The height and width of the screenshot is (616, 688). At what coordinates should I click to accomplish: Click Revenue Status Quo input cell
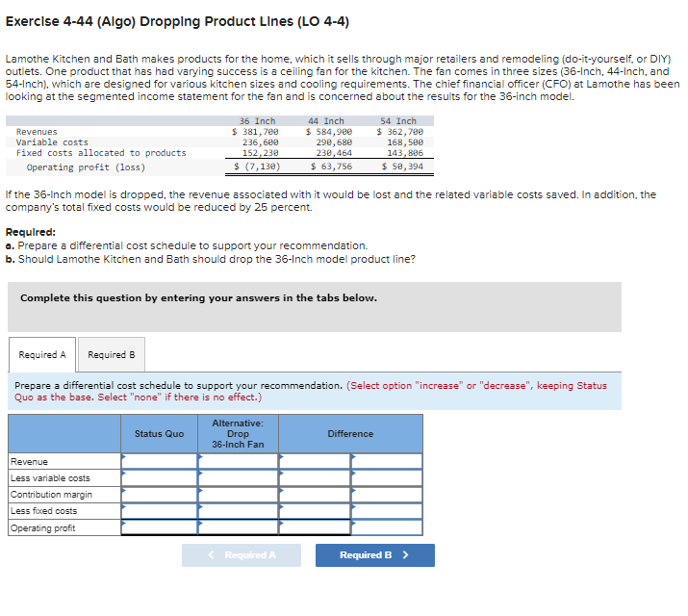(x=160, y=462)
